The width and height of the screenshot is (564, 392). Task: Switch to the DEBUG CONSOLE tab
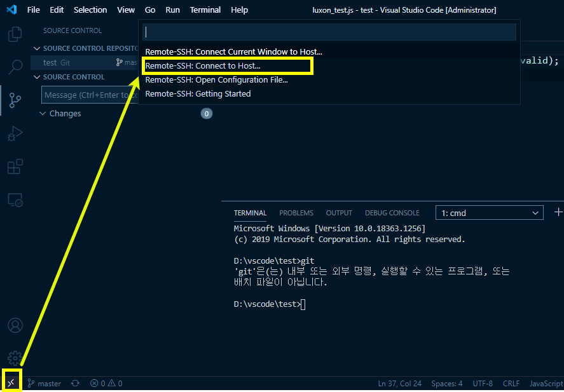(x=392, y=213)
